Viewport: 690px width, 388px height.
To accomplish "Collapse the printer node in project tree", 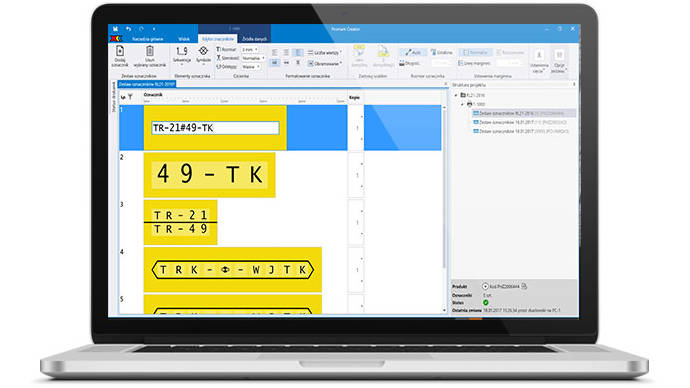I will click(x=462, y=104).
